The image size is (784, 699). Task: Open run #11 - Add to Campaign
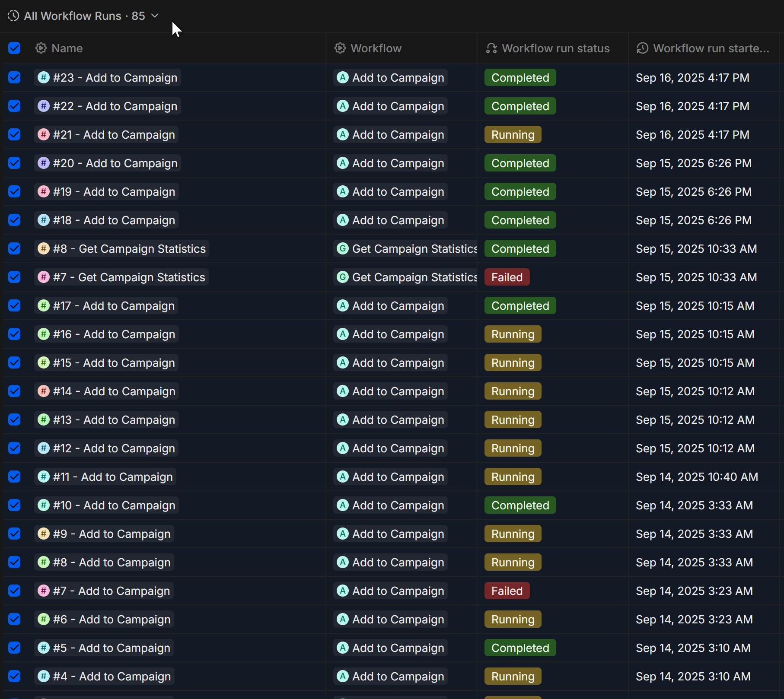(x=105, y=477)
